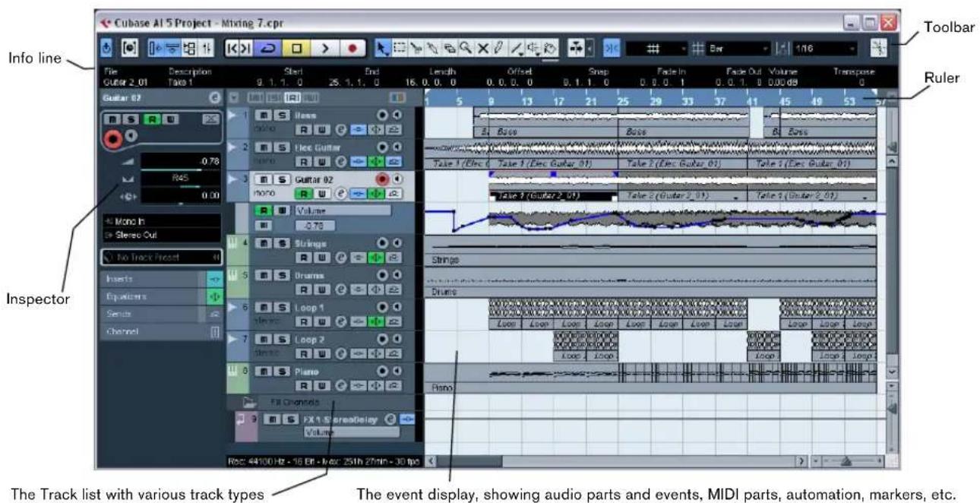Open the Mono In input routing dropdown
The height and width of the screenshot is (503, 980).
(x=160, y=220)
